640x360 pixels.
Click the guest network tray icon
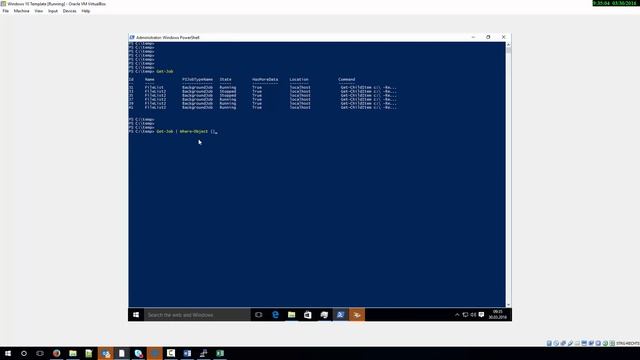coord(465,315)
